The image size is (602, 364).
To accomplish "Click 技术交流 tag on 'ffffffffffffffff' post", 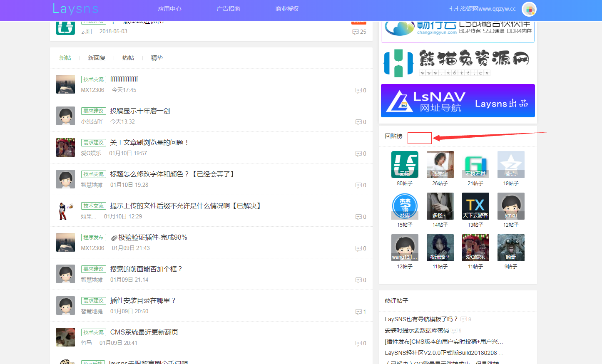I will pyautogui.click(x=94, y=79).
